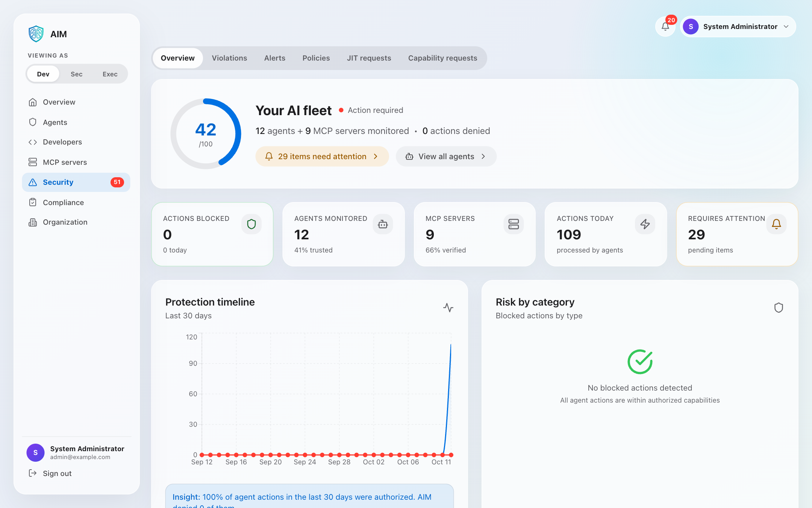
Task: Click 29 items need attention button
Action: (x=322, y=157)
